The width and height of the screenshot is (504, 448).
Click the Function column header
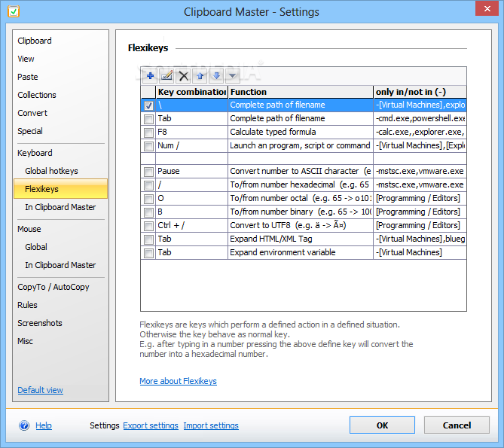coord(301,92)
